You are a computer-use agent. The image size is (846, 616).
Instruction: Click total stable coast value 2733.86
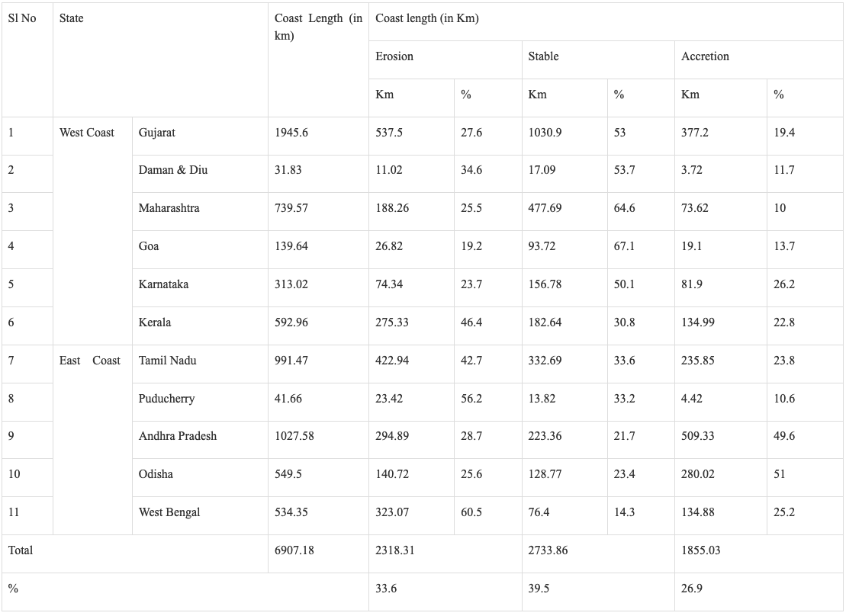(x=548, y=550)
